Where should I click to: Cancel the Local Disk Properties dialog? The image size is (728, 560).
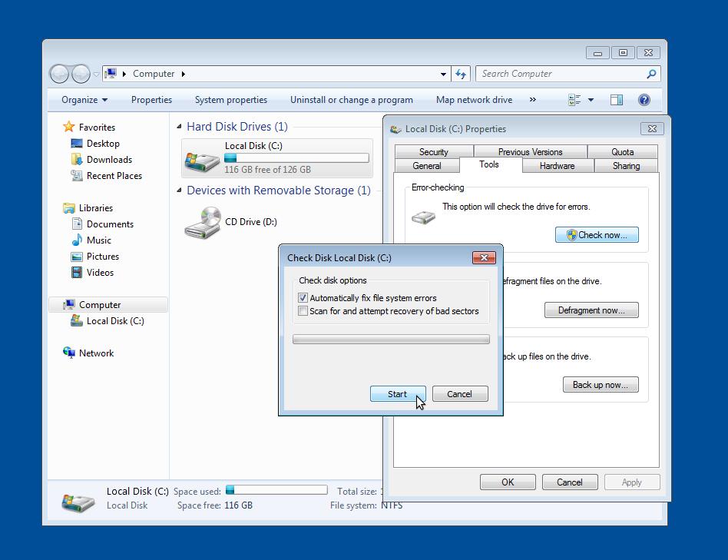pos(570,482)
